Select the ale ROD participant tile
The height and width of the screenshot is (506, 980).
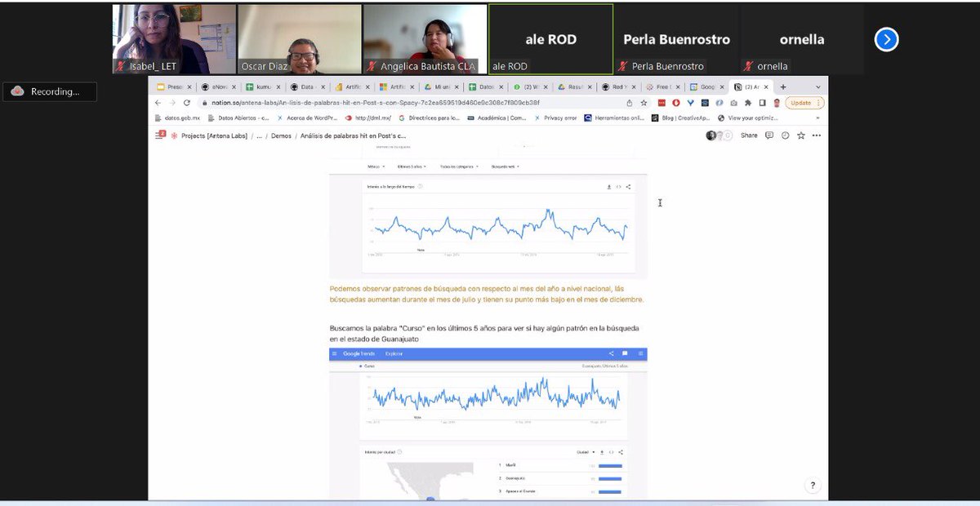click(551, 39)
